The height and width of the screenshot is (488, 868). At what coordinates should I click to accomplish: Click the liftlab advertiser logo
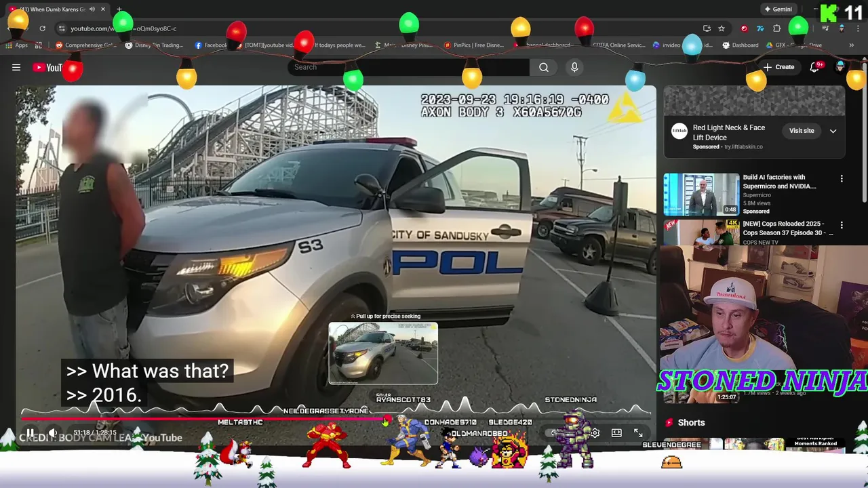click(679, 131)
